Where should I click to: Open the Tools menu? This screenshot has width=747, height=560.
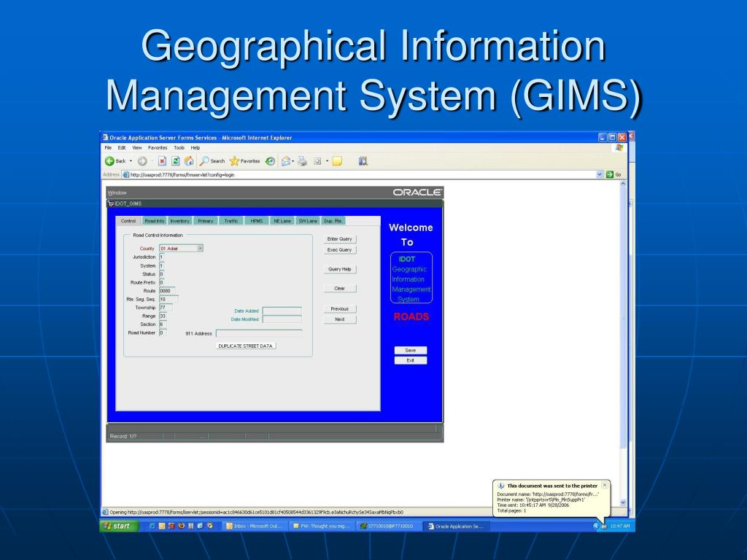point(179,147)
